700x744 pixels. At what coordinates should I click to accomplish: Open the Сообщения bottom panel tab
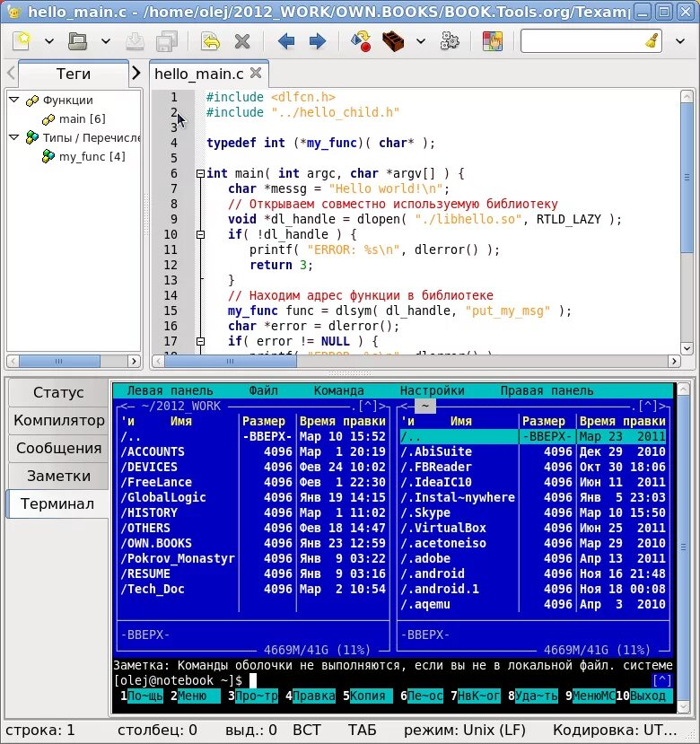click(58, 449)
